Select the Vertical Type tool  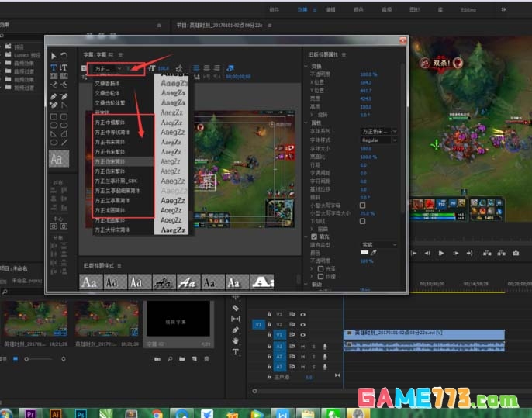[64, 67]
